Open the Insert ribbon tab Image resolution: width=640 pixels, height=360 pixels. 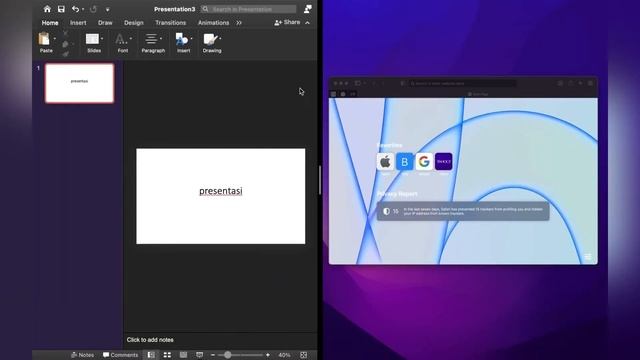(x=78, y=23)
